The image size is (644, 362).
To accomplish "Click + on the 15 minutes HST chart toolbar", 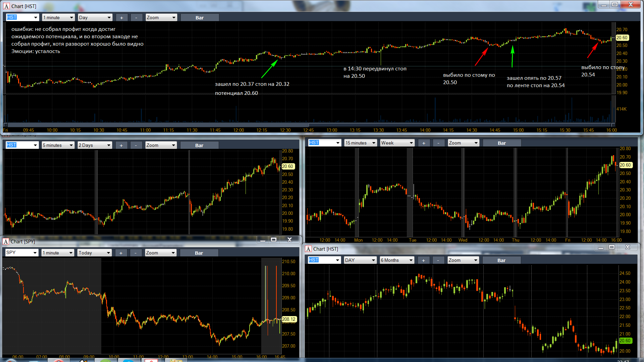I will pyautogui.click(x=424, y=143).
